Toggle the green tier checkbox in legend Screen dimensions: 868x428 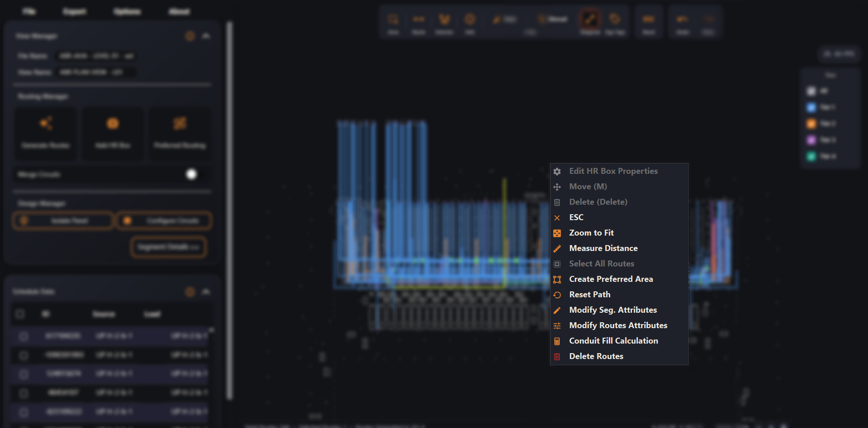click(811, 156)
